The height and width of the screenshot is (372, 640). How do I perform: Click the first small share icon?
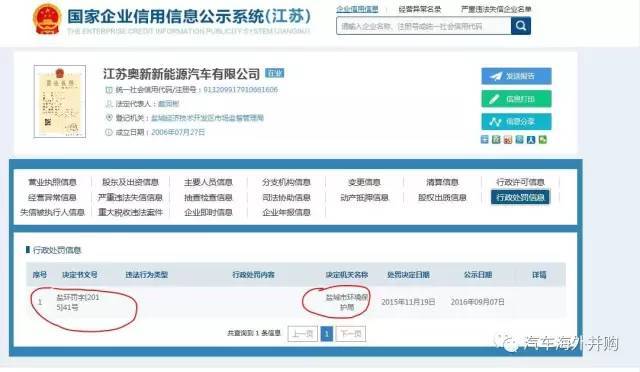point(484,140)
